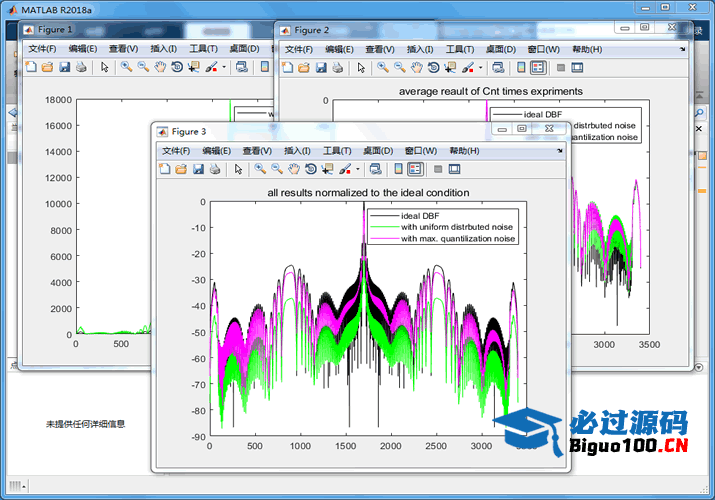The image size is (715, 500).
Task: Click Print Figure icon in Figure 3
Action: [215, 169]
